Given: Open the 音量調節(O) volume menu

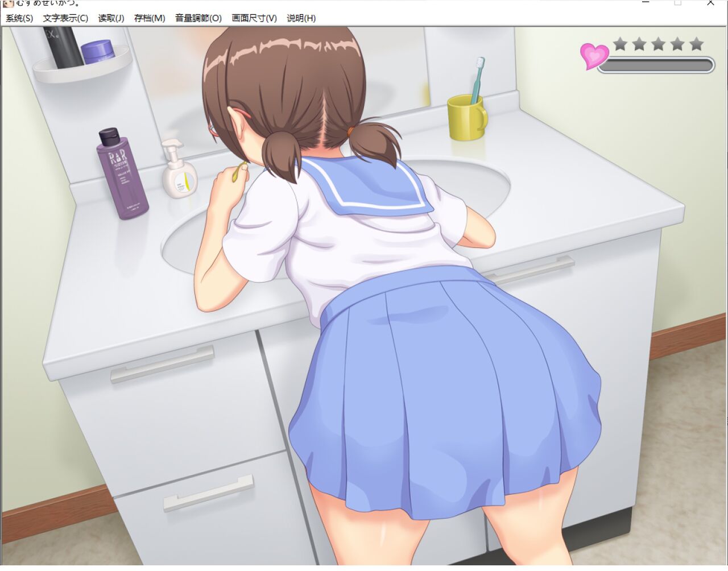Looking at the screenshot, I should click(x=198, y=18).
